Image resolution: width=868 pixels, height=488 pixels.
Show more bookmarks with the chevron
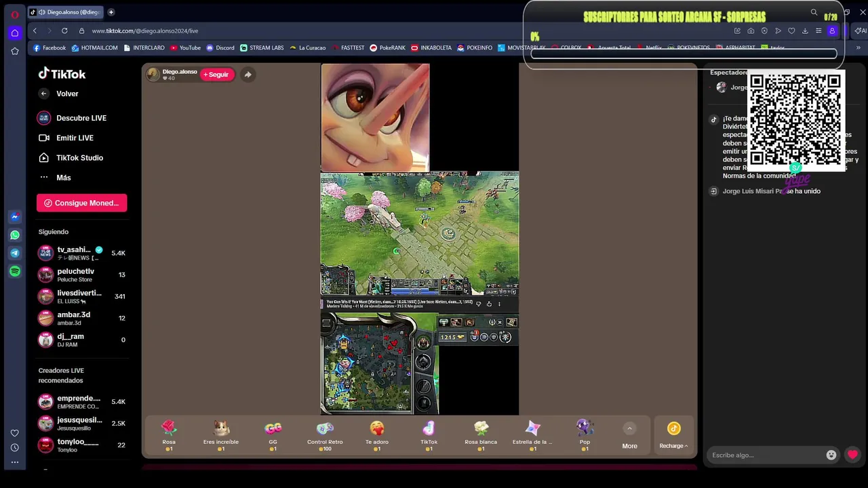[x=858, y=48]
